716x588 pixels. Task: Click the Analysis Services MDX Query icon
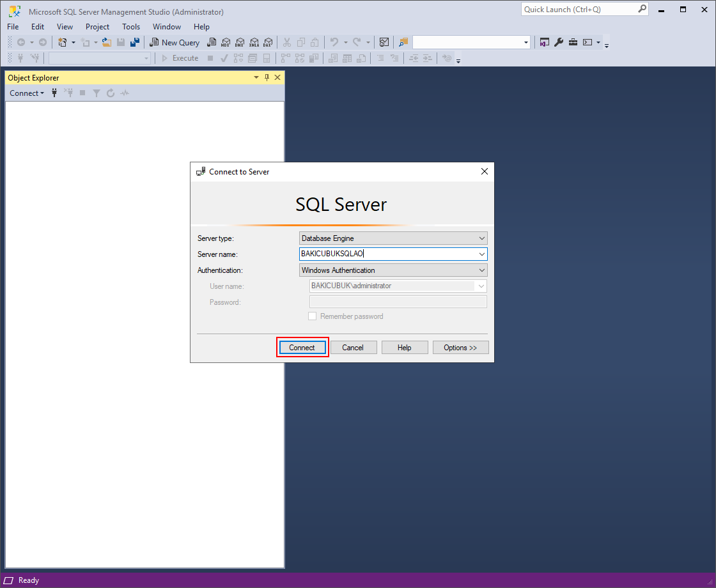[226, 42]
